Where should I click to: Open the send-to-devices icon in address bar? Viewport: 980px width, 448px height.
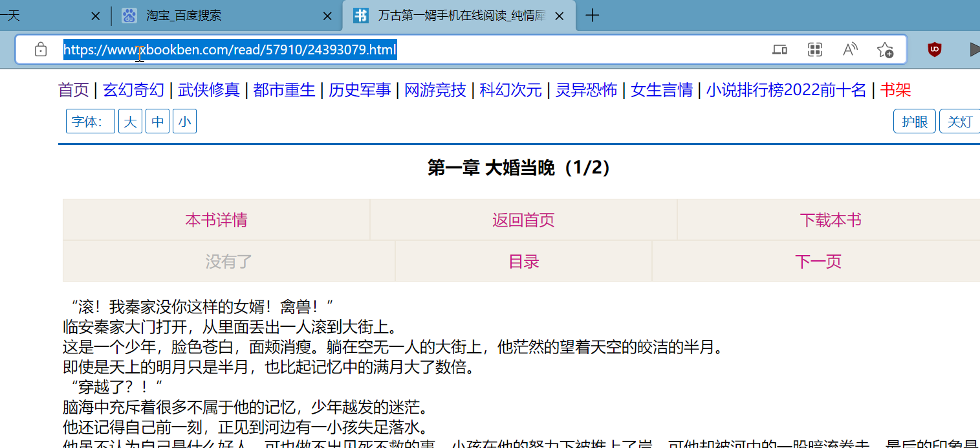point(780,50)
